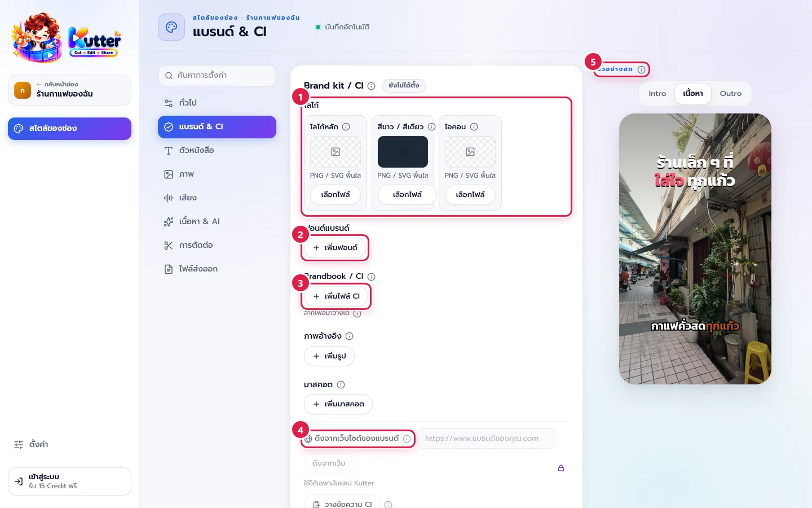Click วางข้อความ CI button
The width and height of the screenshot is (812, 508).
pos(342,503)
